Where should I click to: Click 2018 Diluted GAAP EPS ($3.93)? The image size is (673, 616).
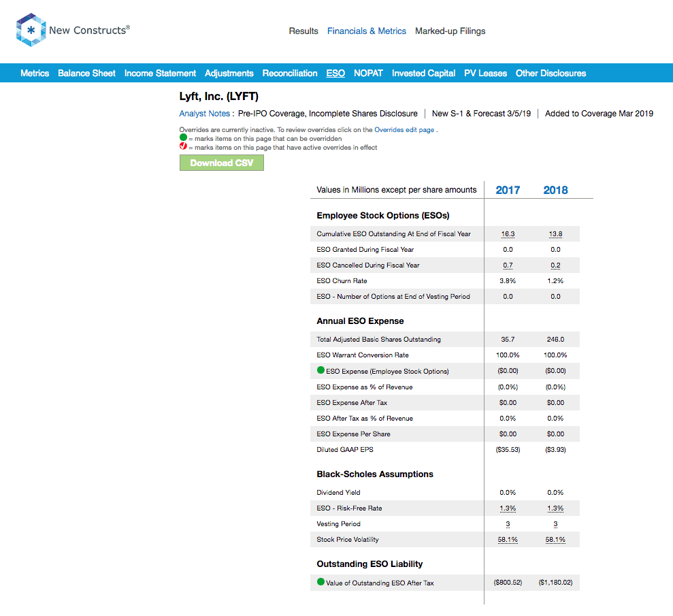[x=555, y=449]
